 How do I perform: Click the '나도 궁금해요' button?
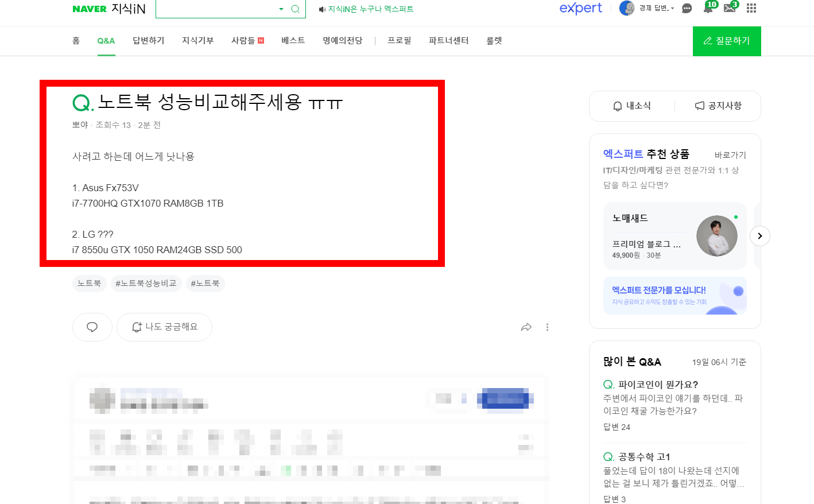[x=164, y=327]
